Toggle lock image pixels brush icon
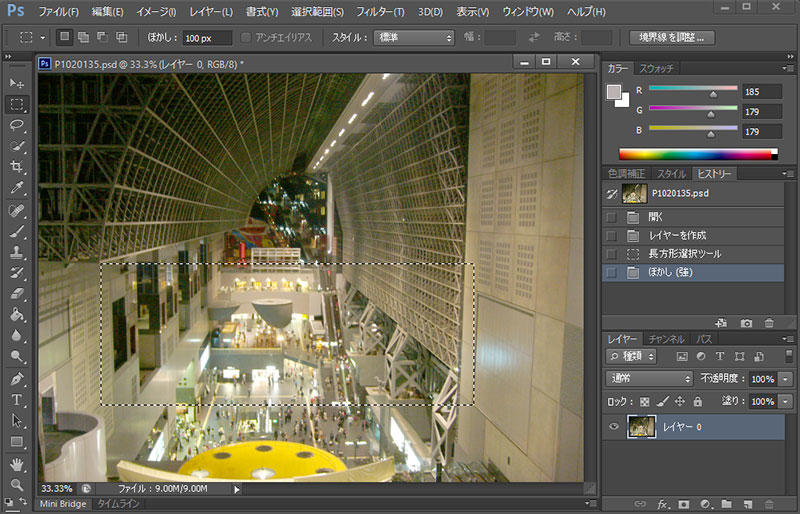 (x=662, y=402)
